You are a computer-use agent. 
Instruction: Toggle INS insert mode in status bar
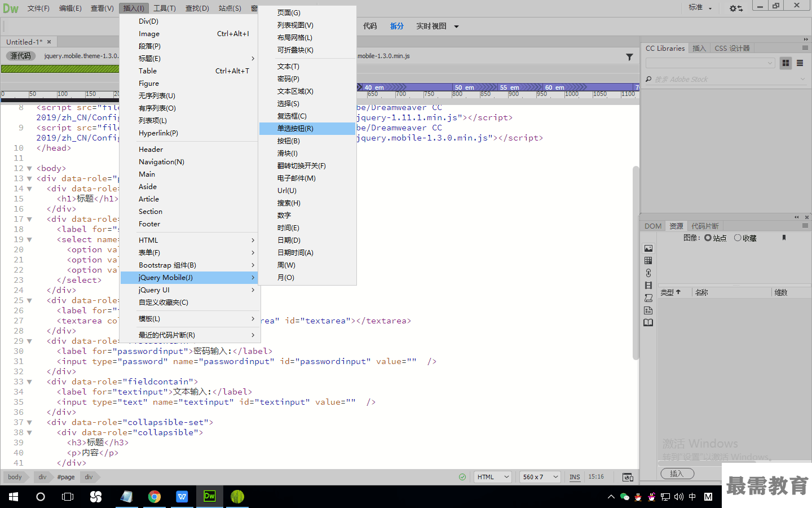point(575,477)
